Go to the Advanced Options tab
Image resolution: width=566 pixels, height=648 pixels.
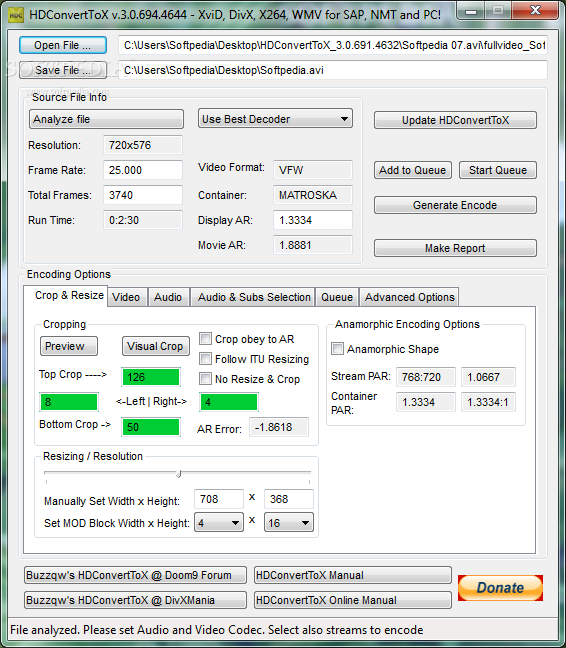click(x=409, y=297)
